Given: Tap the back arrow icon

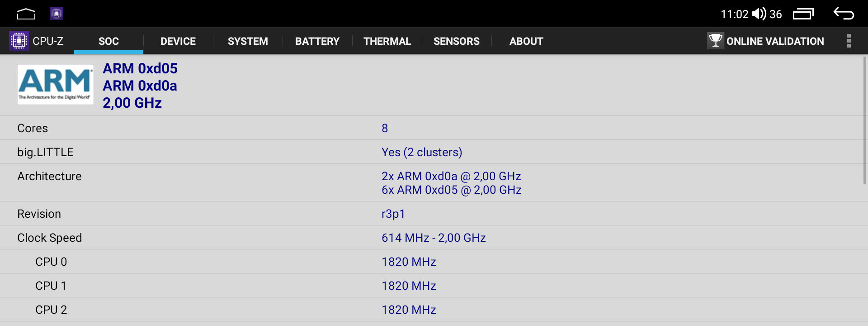Looking at the screenshot, I should click(x=844, y=14).
